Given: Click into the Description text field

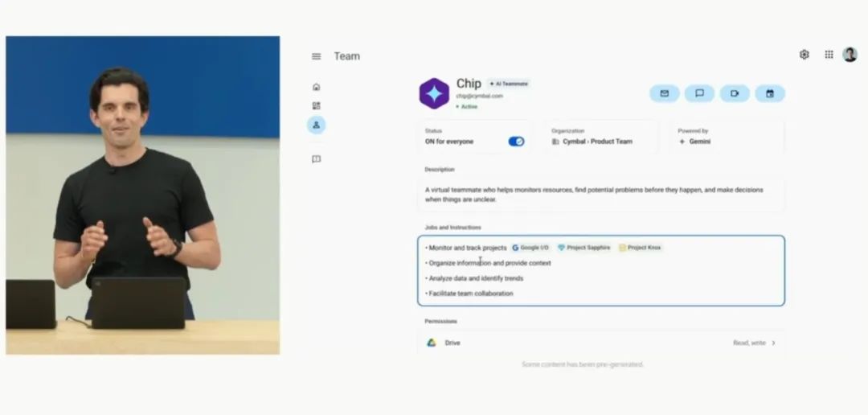Looking at the screenshot, I should (600, 195).
